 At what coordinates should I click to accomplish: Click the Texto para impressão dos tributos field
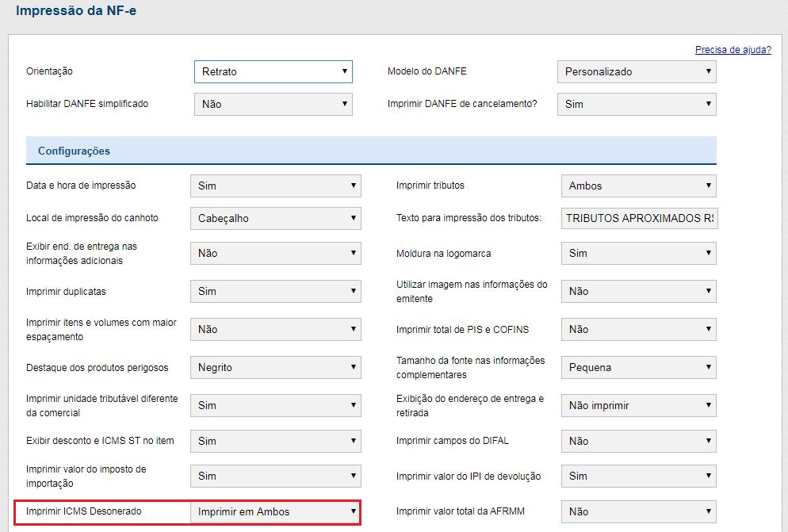638,218
